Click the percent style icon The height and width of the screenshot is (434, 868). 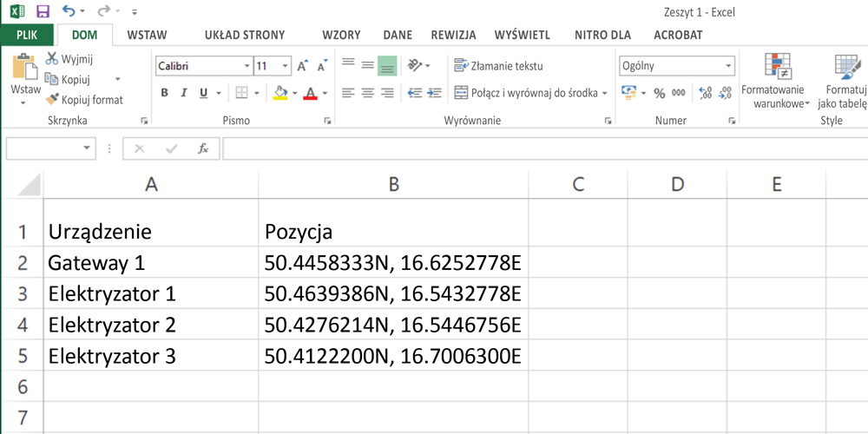click(x=659, y=93)
